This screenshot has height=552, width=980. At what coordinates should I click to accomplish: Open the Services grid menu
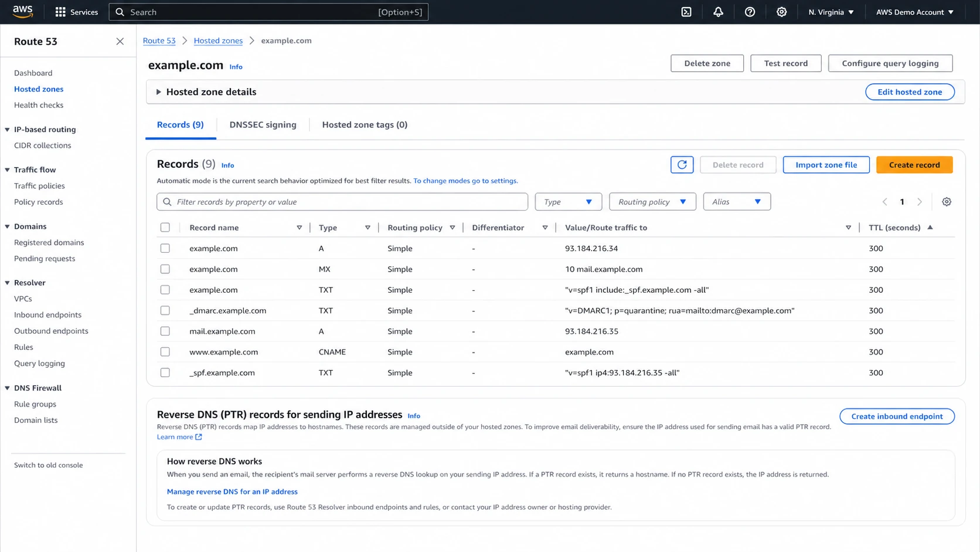click(76, 12)
